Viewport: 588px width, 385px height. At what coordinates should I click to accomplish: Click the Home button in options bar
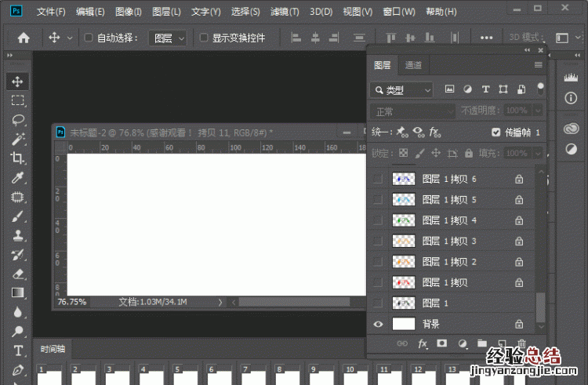(24, 38)
